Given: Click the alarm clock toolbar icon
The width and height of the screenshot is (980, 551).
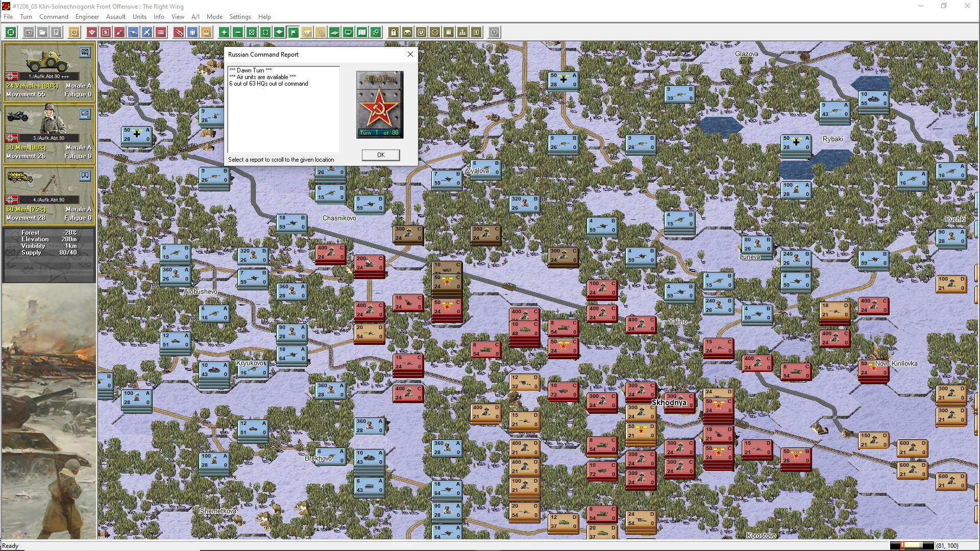Looking at the screenshot, I should pyautogui.click(x=74, y=32).
